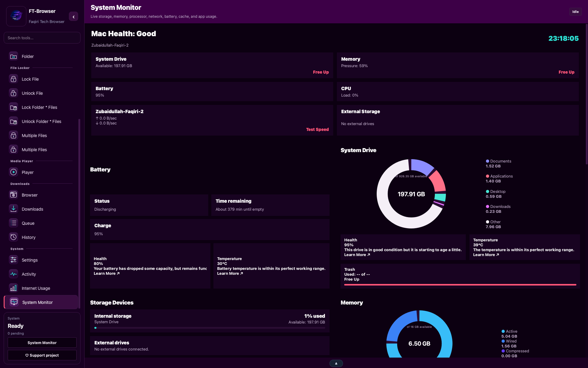Click the 6.50 GB memory donut center
The width and height of the screenshot is (588, 368).
419,344
